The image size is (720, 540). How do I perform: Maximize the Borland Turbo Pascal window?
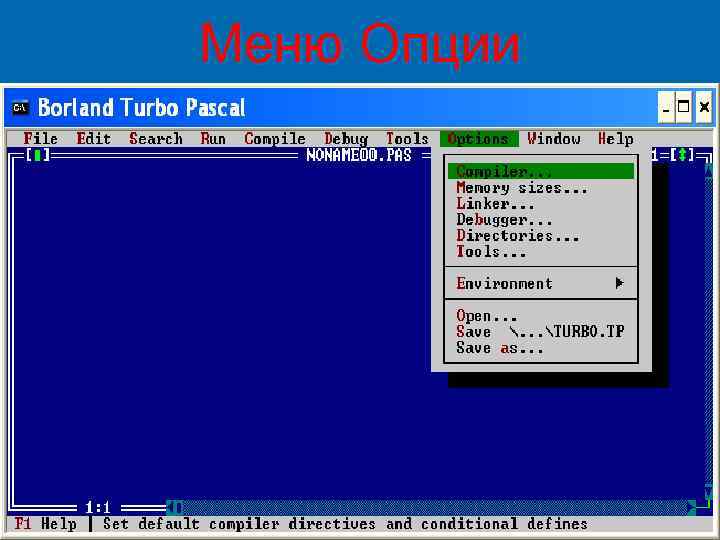click(x=684, y=107)
